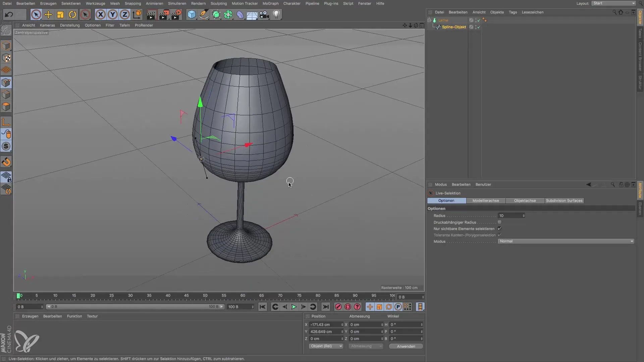Toggle autokeying record button
The height and width of the screenshot is (362, 644).
point(348,307)
